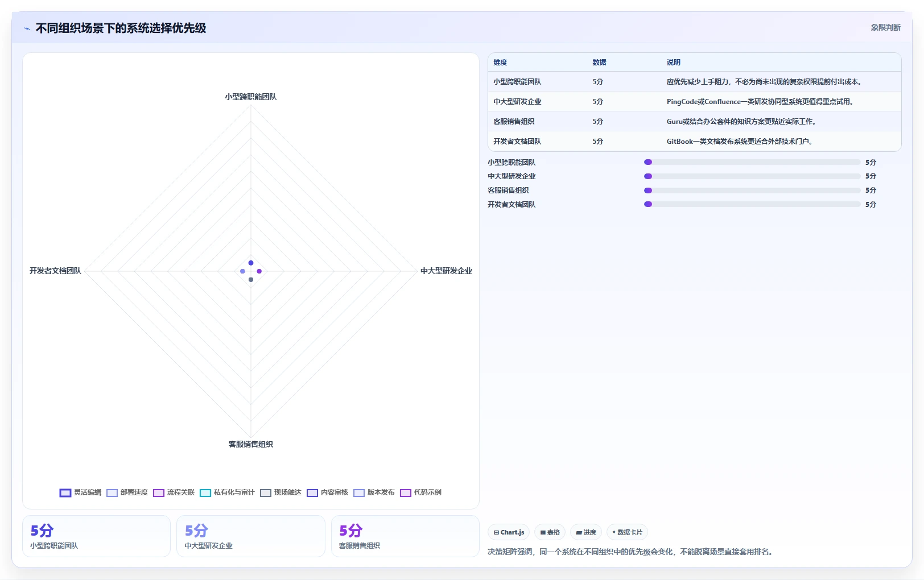Click the description mentioning Guru
Image resolution: width=924 pixels, height=580 pixels.
click(742, 122)
